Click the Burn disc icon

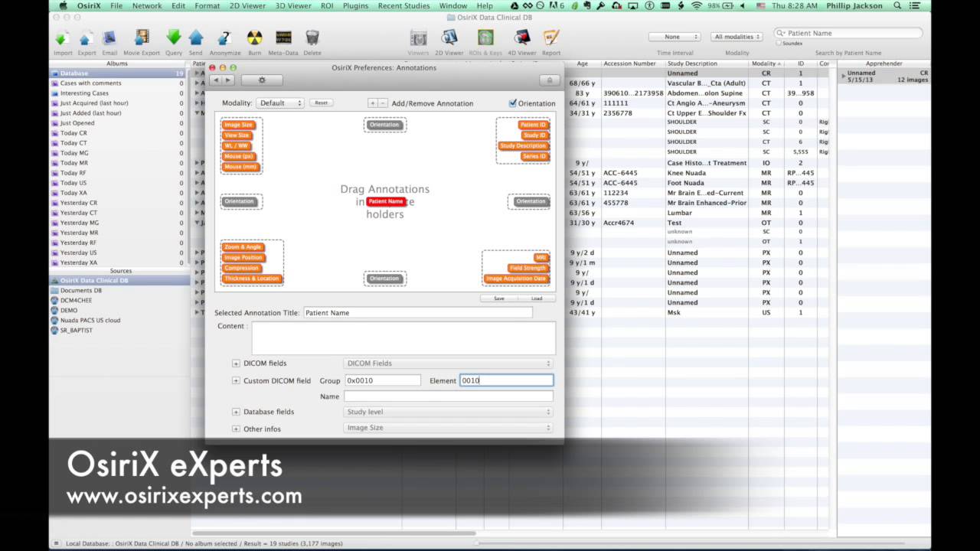click(x=254, y=38)
